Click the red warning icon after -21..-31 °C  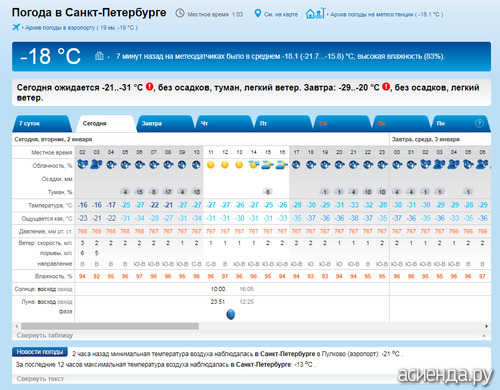pyautogui.click(x=150, y=87)
